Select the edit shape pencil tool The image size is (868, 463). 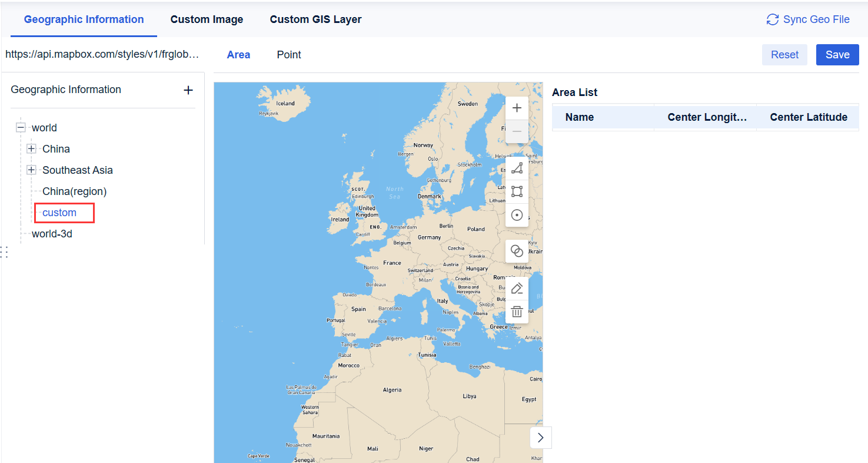coord(517,287)
